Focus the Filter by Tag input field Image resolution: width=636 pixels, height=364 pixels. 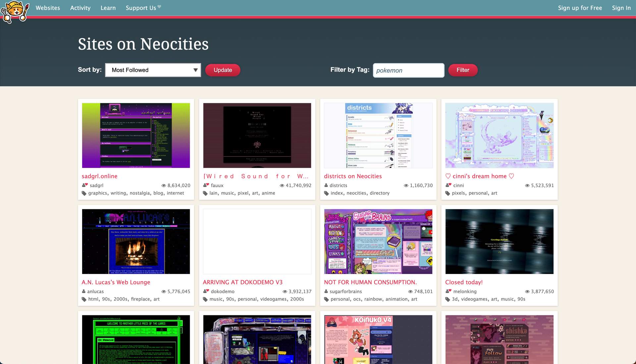tap(408, 70)
